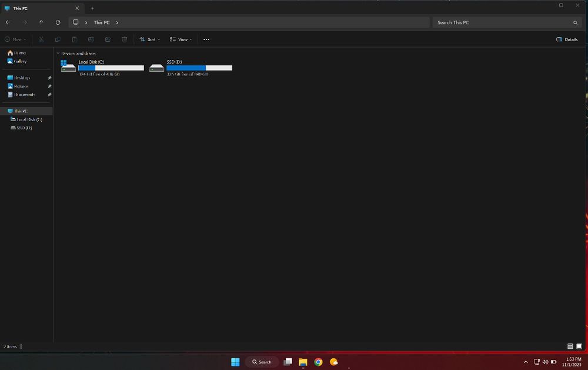Image resolution: width=588 pixels, height=370 pixels.
Task: Open Task View from taskbar
Action: [288, 362]
